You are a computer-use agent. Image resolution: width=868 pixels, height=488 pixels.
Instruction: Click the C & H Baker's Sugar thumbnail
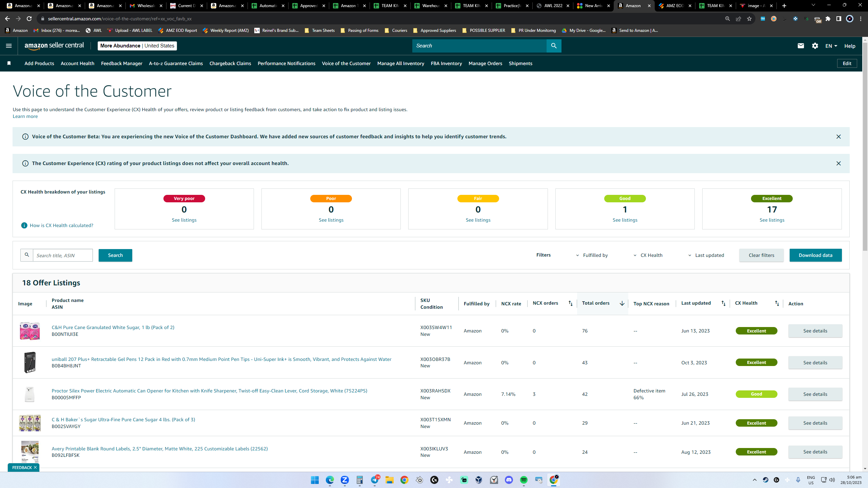coord(30,423)
